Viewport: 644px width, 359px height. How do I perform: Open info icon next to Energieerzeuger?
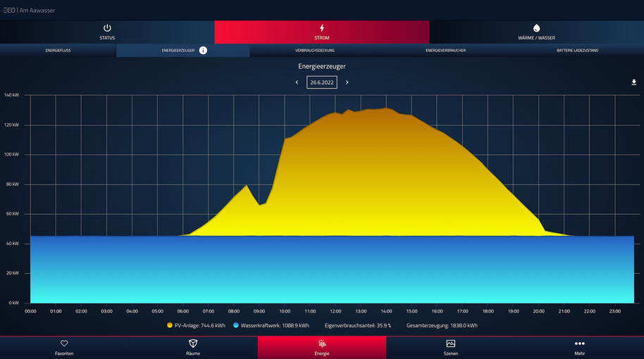(203, 51)
